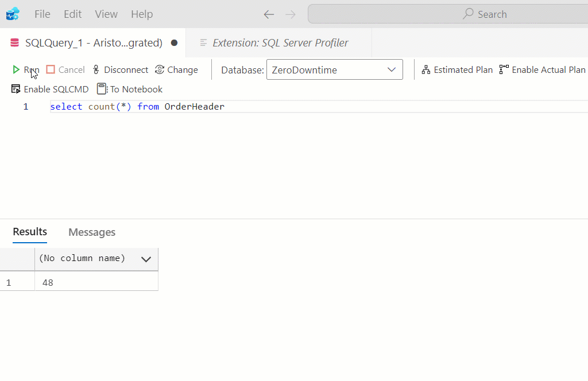Image resolution: width=588 pixels, height=381 pixels.
Task: Click the Change connection icon
Action: [x=160, y=70]
